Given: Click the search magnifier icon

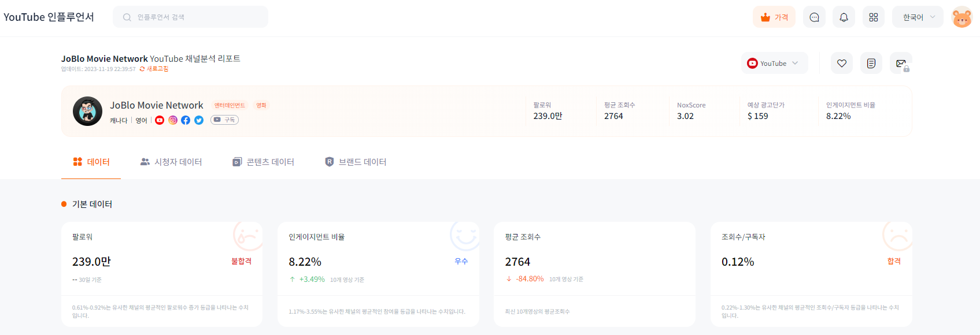Looking at the screenshot, I should tap(127, 17).
